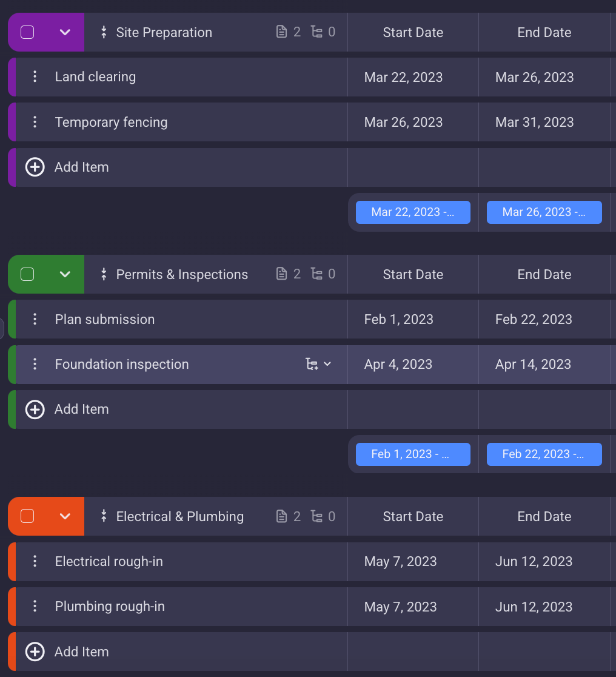Open the document icon beside Electrical & Plumbing

pos(281,516)
